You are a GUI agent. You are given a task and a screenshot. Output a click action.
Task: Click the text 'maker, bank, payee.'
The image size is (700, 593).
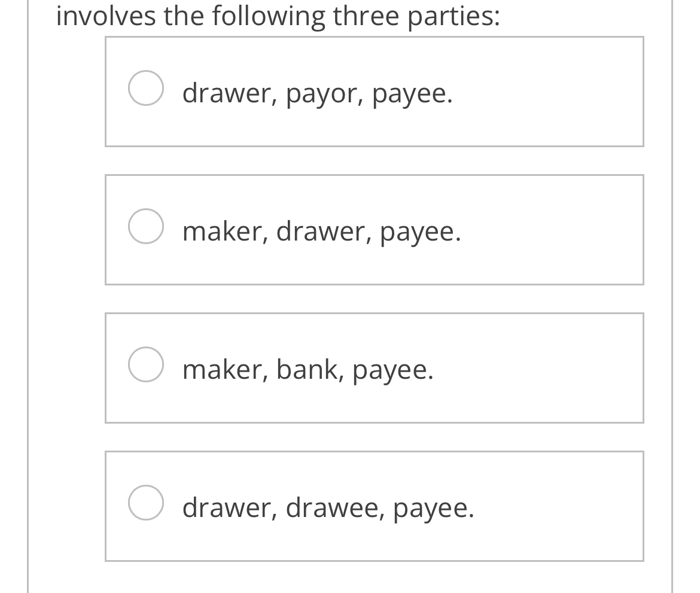[x=308, y=369]
